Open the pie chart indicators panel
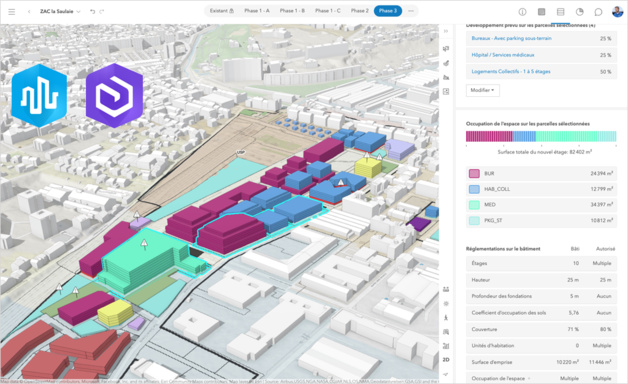This screenshot has width=628, height=384. click(x=580, y=12)
